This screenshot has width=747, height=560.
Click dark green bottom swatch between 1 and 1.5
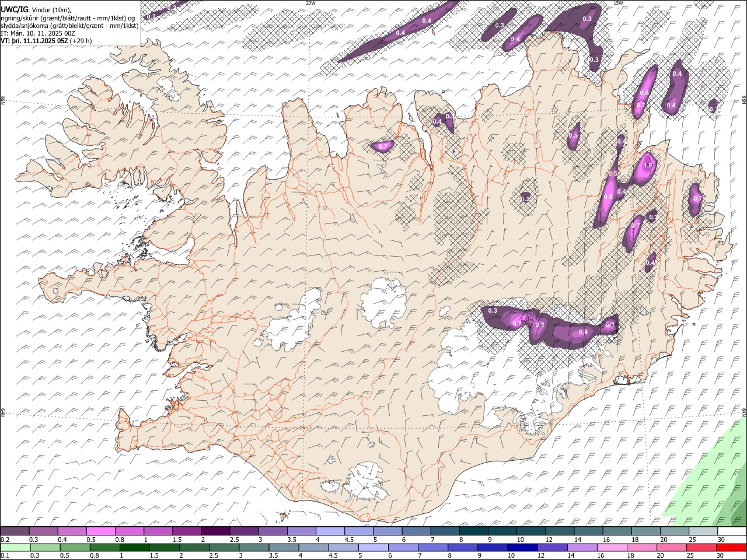[134, 547]
